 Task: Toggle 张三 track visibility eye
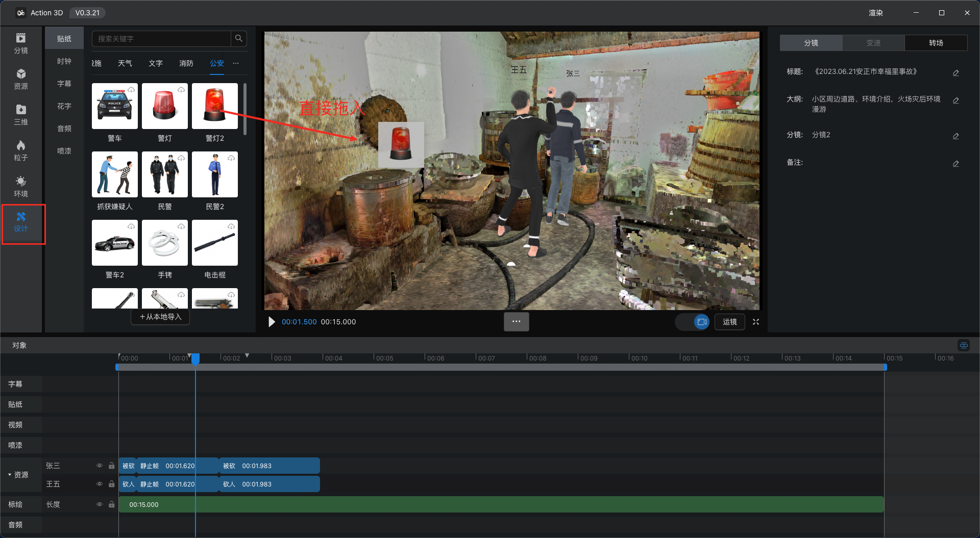point(100,466)
